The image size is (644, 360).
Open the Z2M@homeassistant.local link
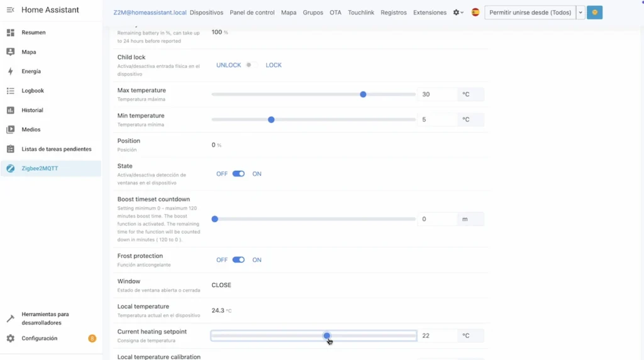(150, 13)
